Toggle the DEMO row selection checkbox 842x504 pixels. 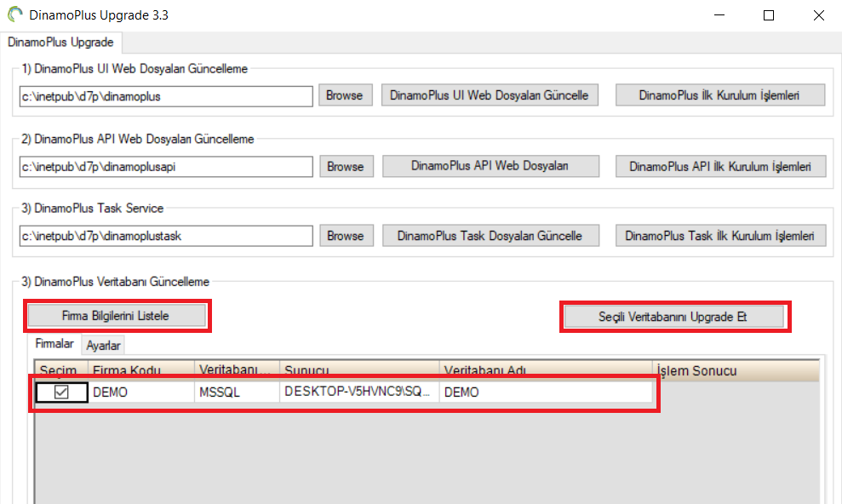[61, 392]
